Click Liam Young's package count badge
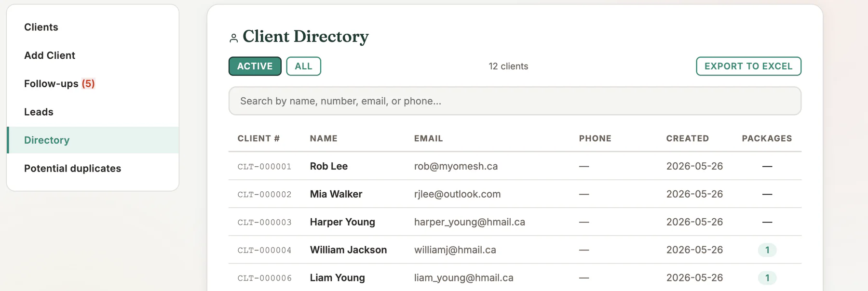This screenshot has height=291, width=868. 767,278
